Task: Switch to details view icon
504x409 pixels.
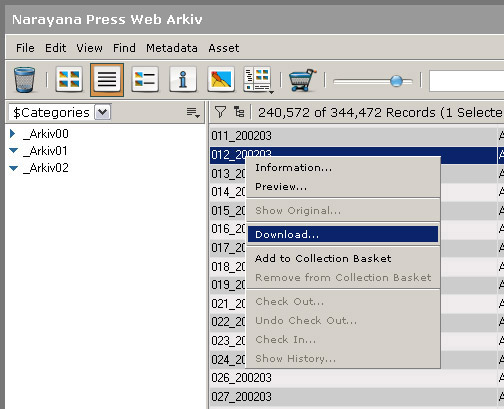Action: [145, 79]
